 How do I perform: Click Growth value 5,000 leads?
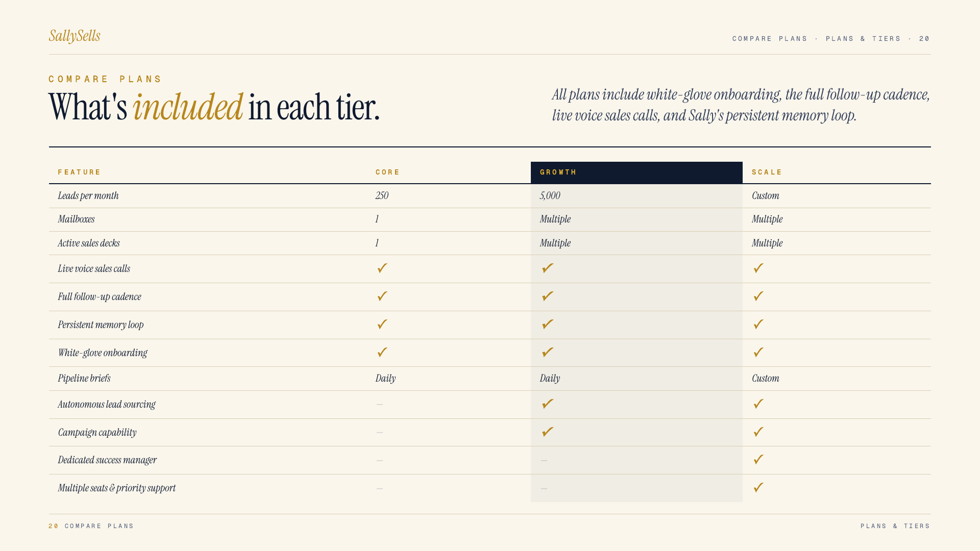point(550,196)
